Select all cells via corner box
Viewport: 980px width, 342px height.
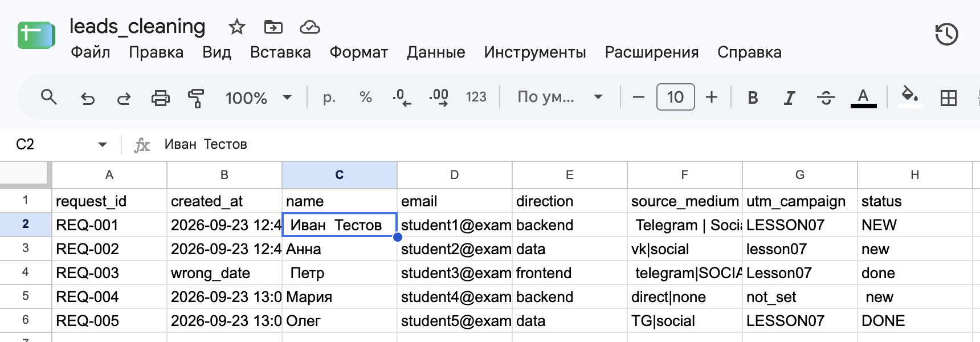pos(25,175)
